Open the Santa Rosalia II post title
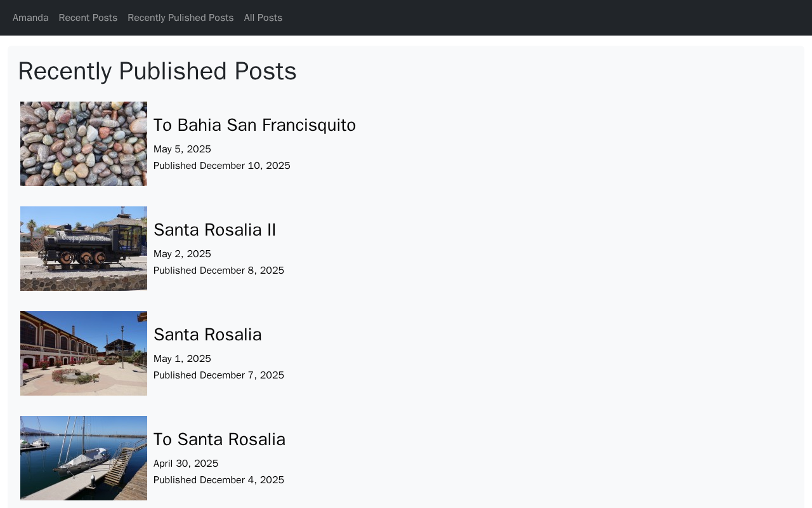 click(214, 230)
